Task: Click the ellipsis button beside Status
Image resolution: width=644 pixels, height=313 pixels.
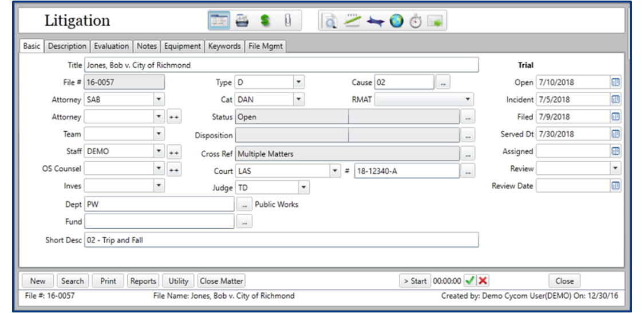Action: pos(468,117)
